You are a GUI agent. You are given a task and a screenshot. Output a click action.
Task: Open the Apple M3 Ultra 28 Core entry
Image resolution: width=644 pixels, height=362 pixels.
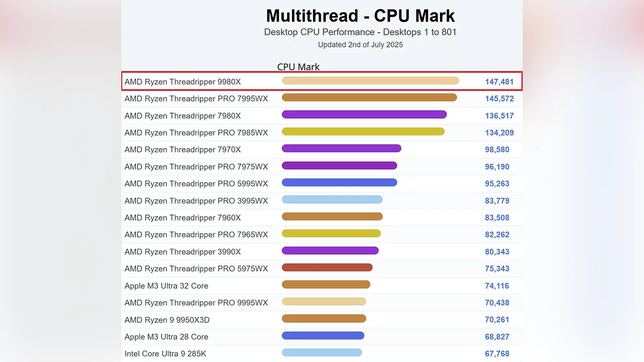166,337
